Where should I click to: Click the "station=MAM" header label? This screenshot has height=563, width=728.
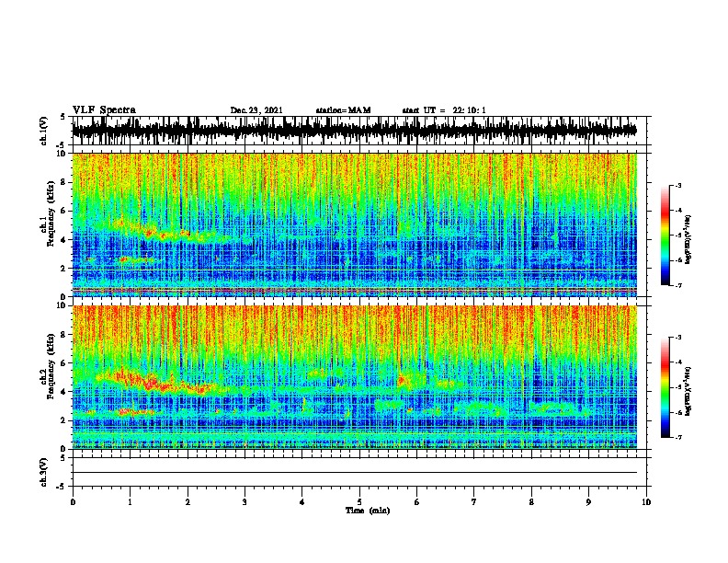click(343, 110)
